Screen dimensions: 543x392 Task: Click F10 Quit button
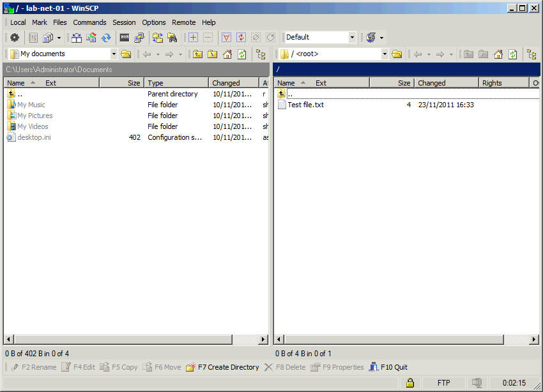(388, 367)
